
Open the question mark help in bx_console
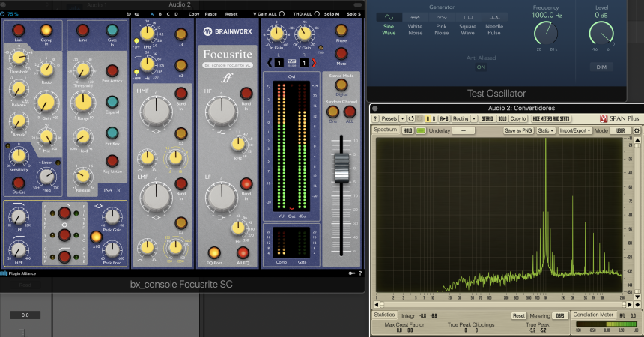pyautogui.click(x=360, y=273)
